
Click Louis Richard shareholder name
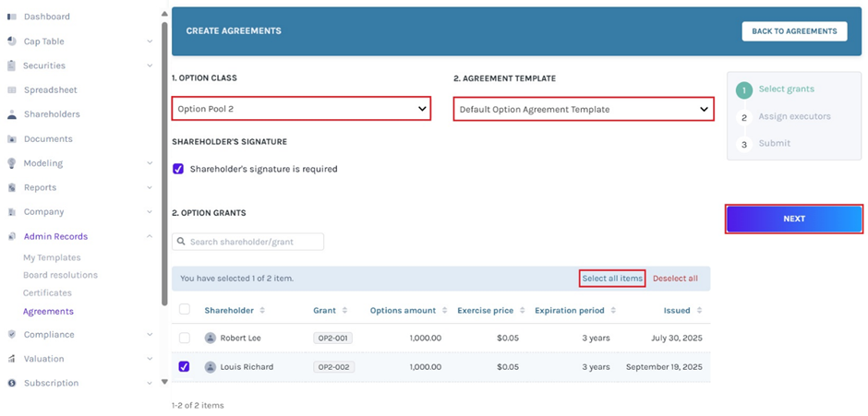pyautogui.click(x=247, y=367)
